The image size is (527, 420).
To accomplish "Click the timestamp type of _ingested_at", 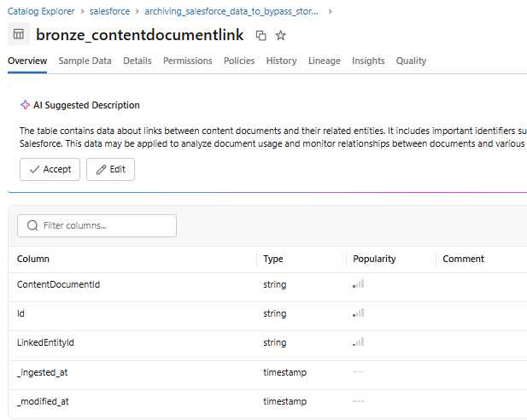I will point(284,372).
